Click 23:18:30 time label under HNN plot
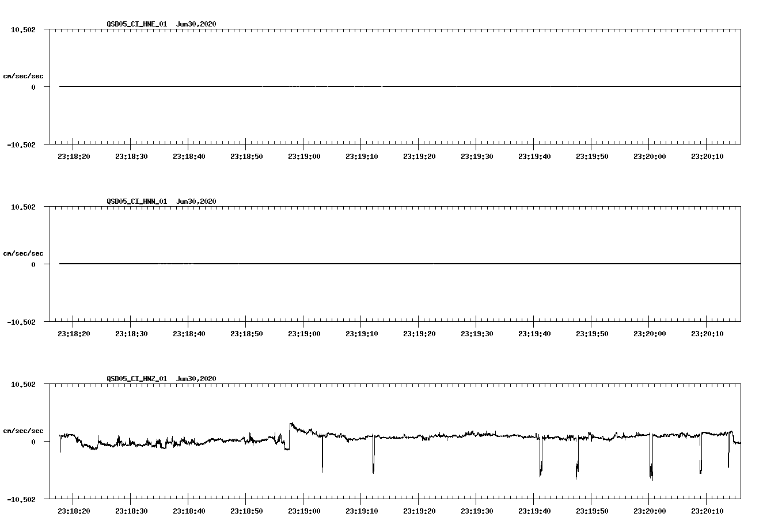 131,334
